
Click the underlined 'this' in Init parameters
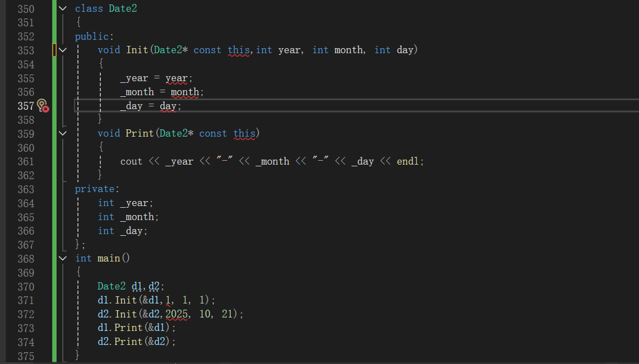point(239,50)
